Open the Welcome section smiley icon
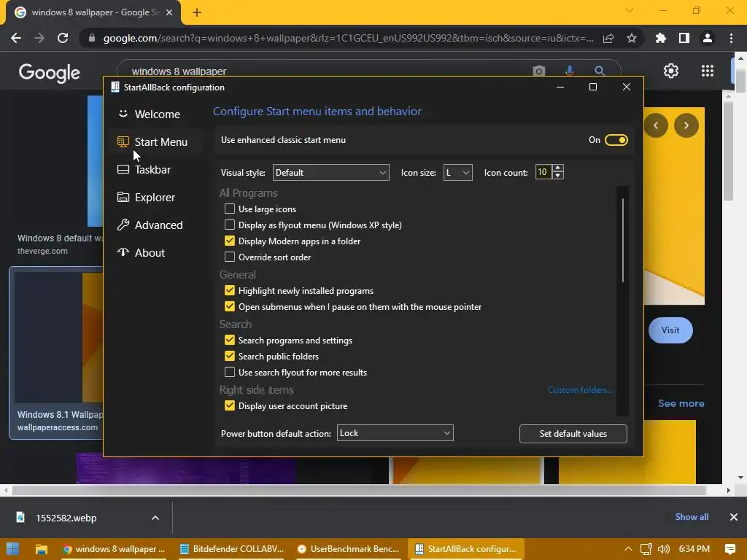 coord(123,114)
